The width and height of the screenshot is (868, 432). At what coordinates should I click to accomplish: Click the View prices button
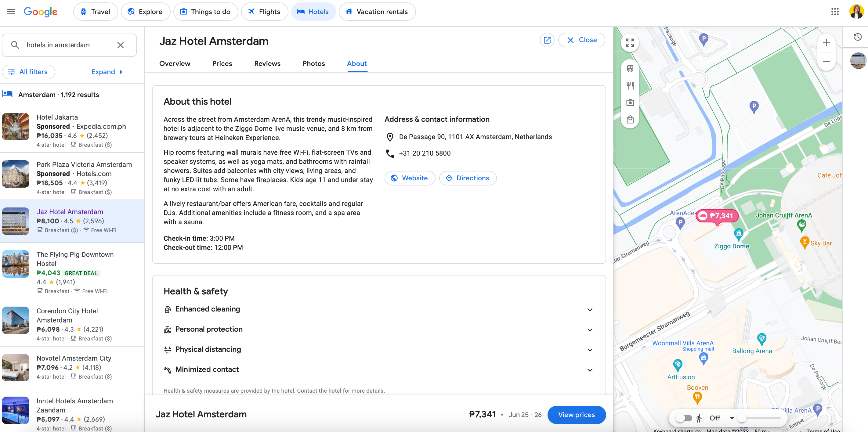(576, 415)
